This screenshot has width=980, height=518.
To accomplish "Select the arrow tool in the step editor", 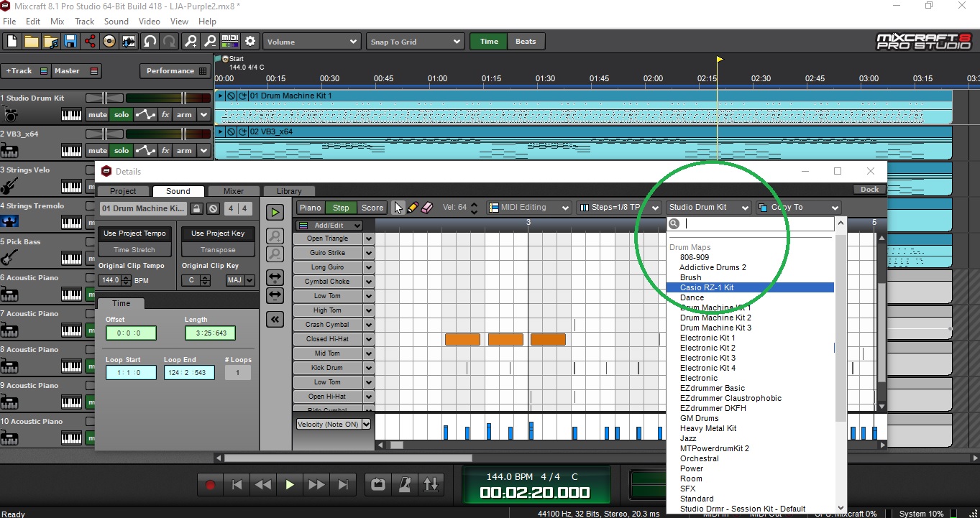I will 398,208.
